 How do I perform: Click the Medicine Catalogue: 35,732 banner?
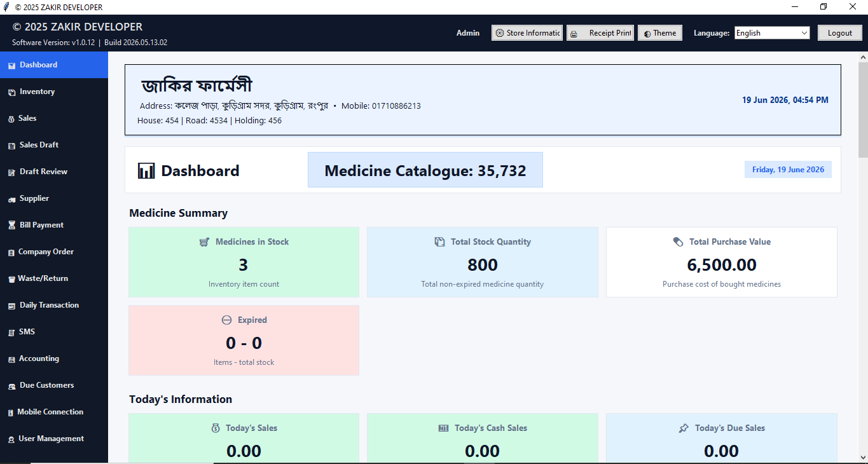tap(425, 170)
